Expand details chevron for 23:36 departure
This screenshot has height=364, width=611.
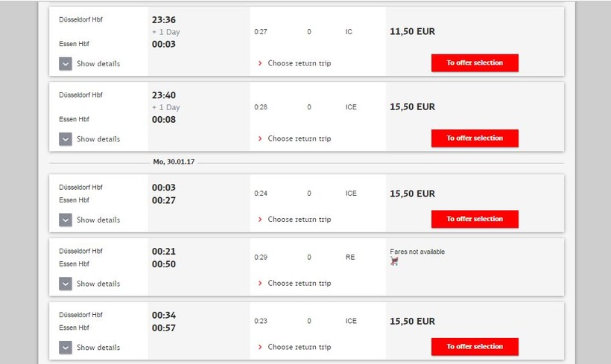click(66, 64)
